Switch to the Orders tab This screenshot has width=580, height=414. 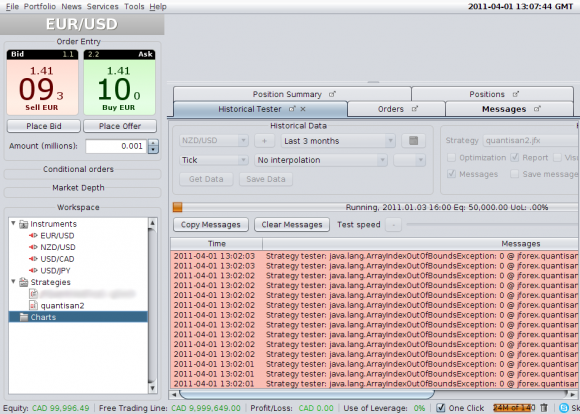click(396, 109)
